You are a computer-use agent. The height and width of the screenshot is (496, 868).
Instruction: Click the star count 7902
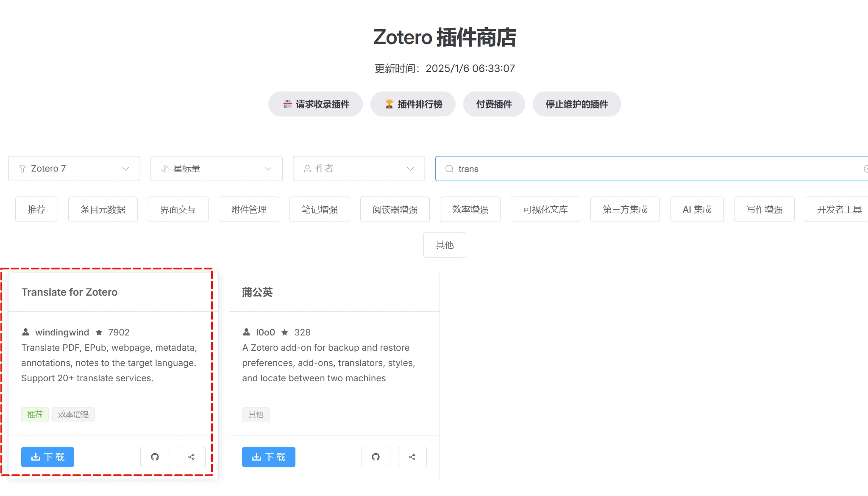point(119,333)
